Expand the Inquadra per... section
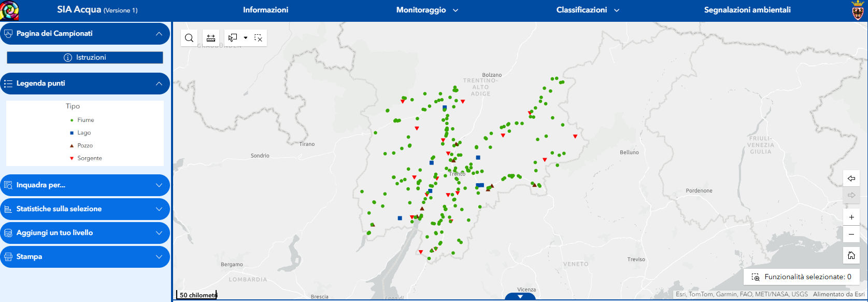Viewport: 868px width, 302px height. coord(159,185)
